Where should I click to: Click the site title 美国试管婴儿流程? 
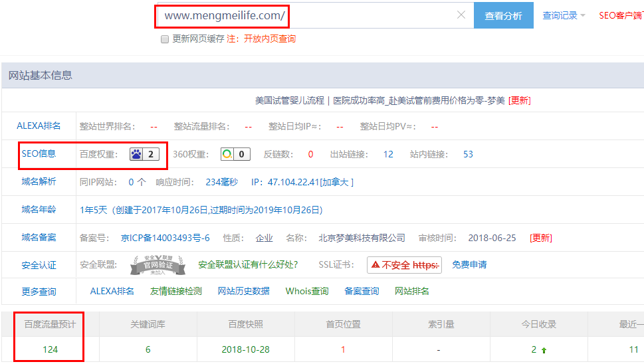click(290, 100)
